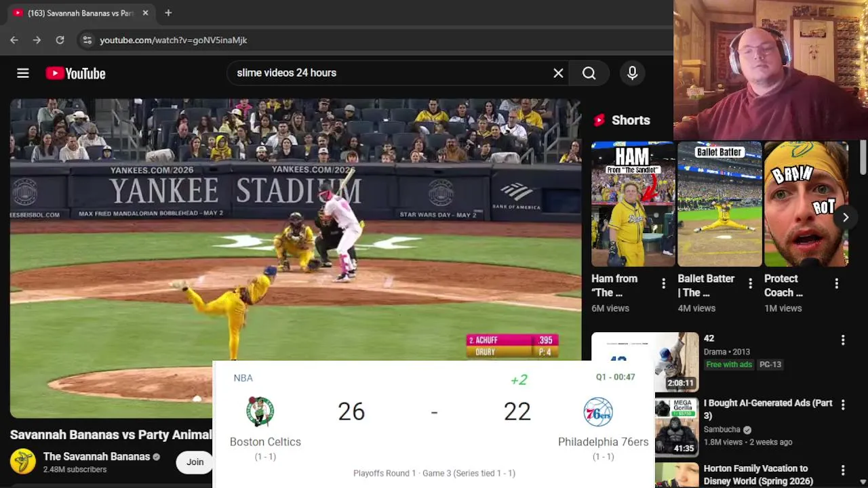Click the magnifier search button
The height and width of the screenshot is (488, 868).
coord(589,73)
